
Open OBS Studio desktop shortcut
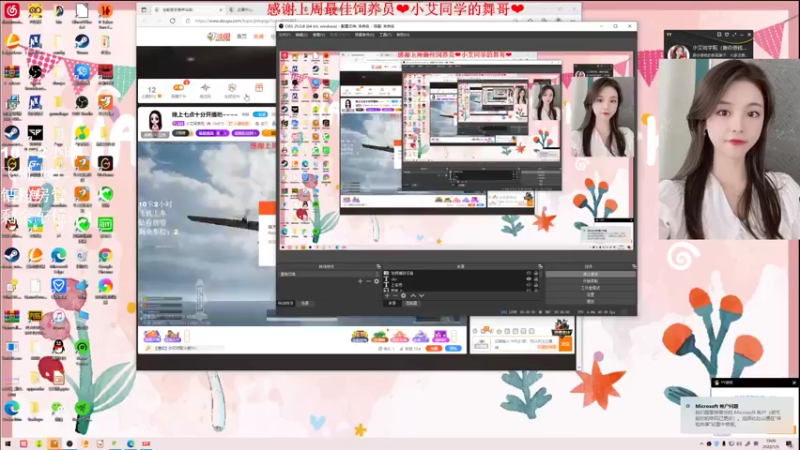(x=82, y=102)
